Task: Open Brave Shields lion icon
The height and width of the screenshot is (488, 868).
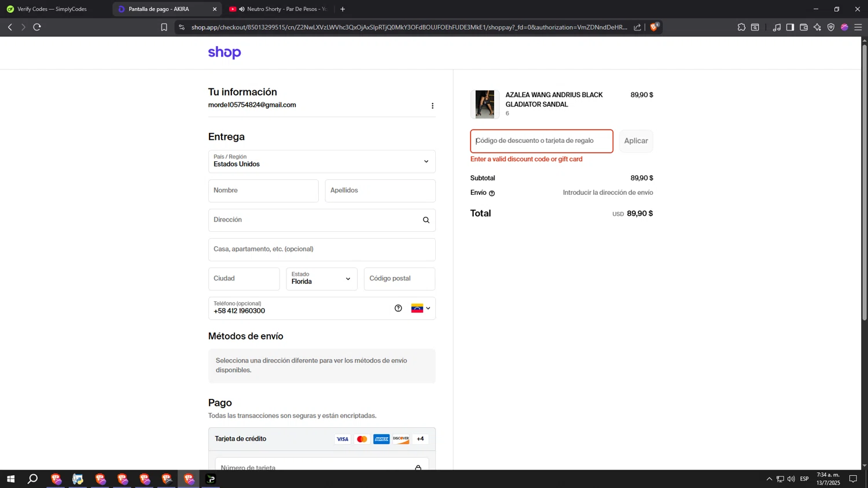Action: coord(654,27)
